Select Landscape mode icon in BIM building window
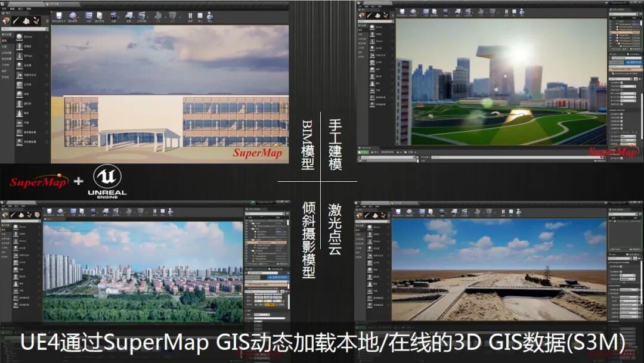This screenshot has width=644, height=363. [x=26, y=20]
